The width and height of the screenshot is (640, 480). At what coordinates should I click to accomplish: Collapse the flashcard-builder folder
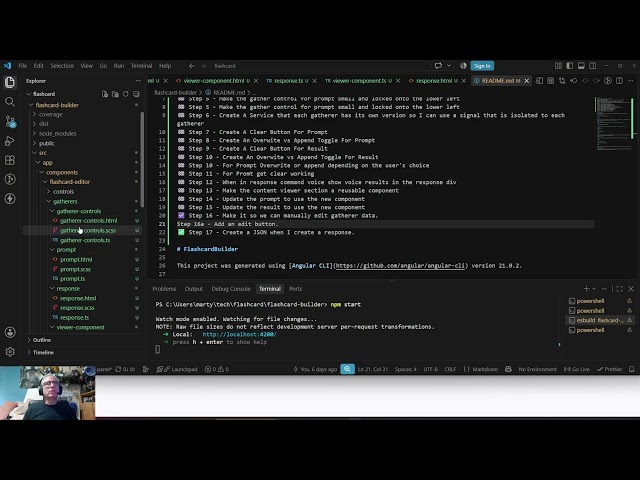point(57,105)
